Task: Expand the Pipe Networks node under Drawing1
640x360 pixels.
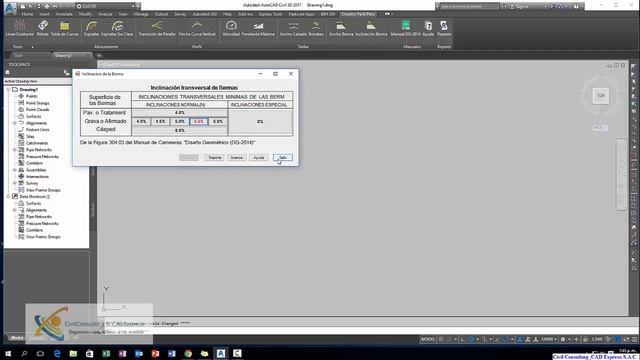Action: [x=15, y=150]
